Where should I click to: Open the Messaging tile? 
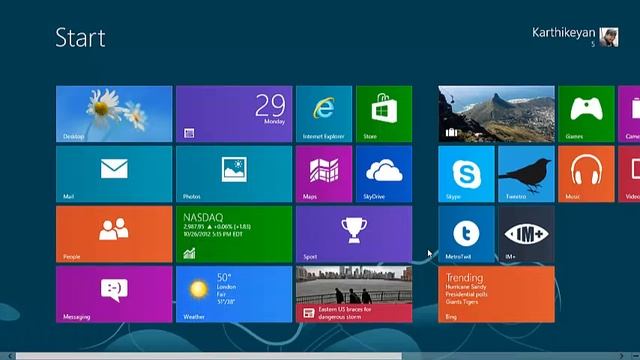114,294
